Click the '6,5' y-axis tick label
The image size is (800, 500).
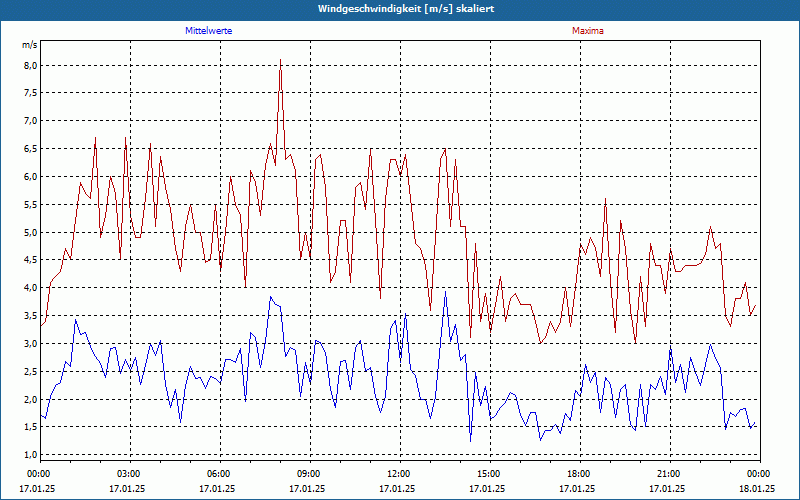(x=30, y=149)
